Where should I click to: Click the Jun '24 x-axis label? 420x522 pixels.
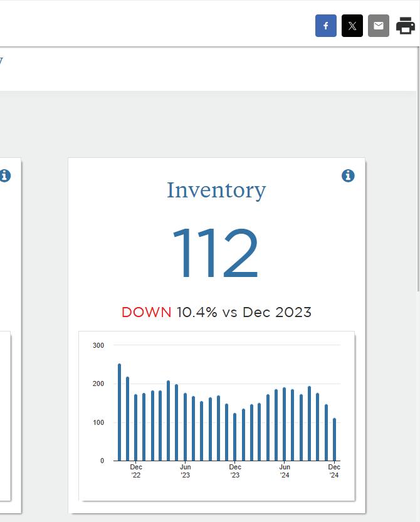click(285, 471)
